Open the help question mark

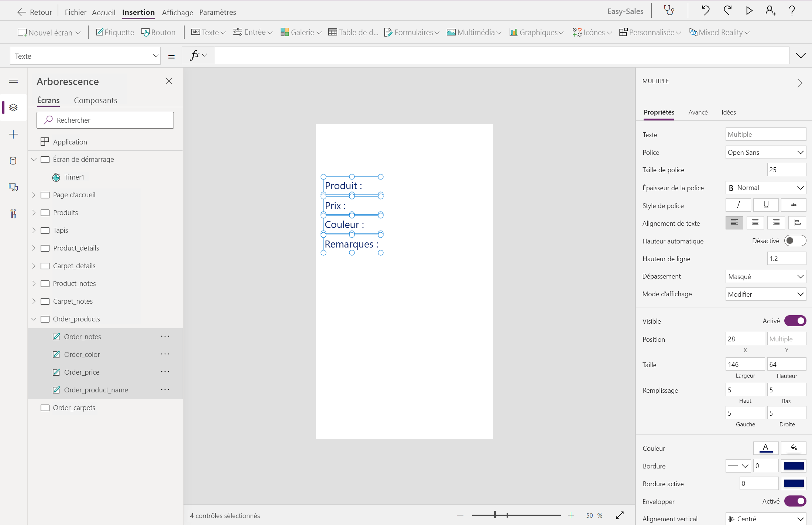coord(792,10)
